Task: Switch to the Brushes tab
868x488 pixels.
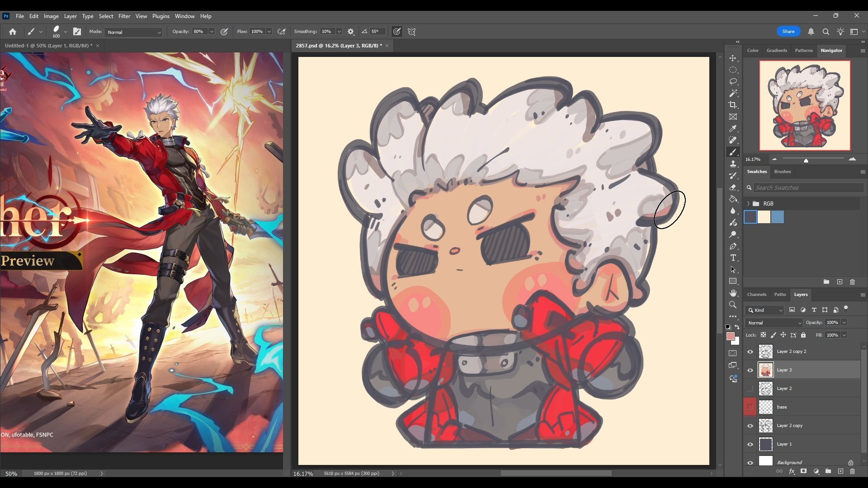Action: (x=782, y=172)
